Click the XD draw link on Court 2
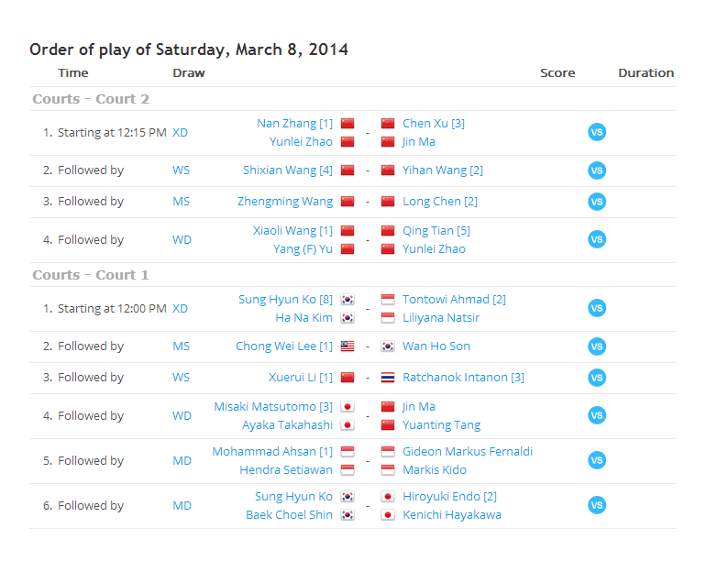This screenshot has height=572, width=728. [180, 133]
